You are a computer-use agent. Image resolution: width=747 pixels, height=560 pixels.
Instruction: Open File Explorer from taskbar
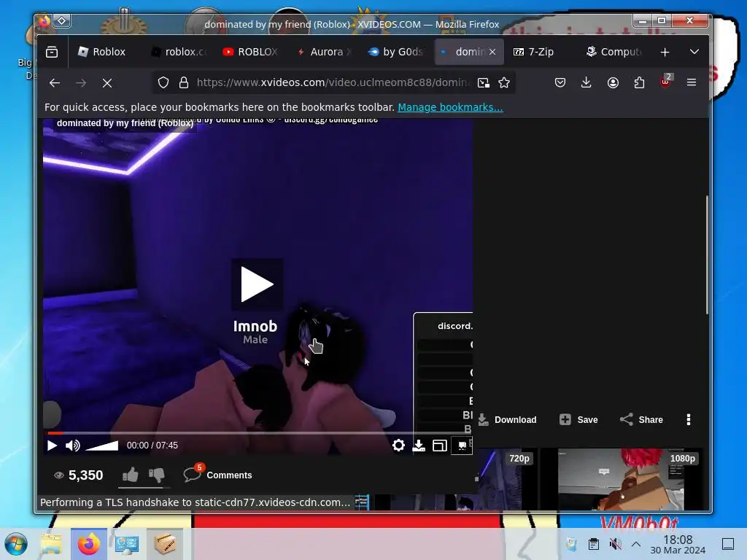click(51, 544)
